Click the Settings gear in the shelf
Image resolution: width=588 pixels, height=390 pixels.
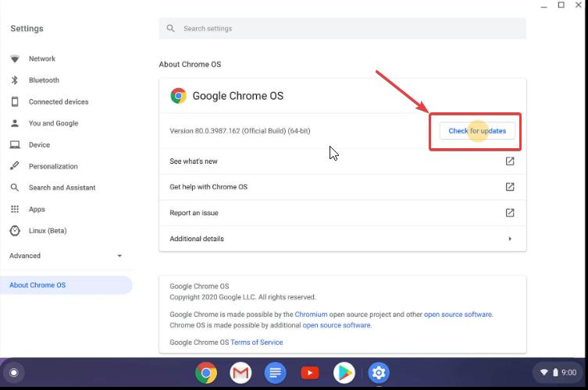click(x=379, y=373)
